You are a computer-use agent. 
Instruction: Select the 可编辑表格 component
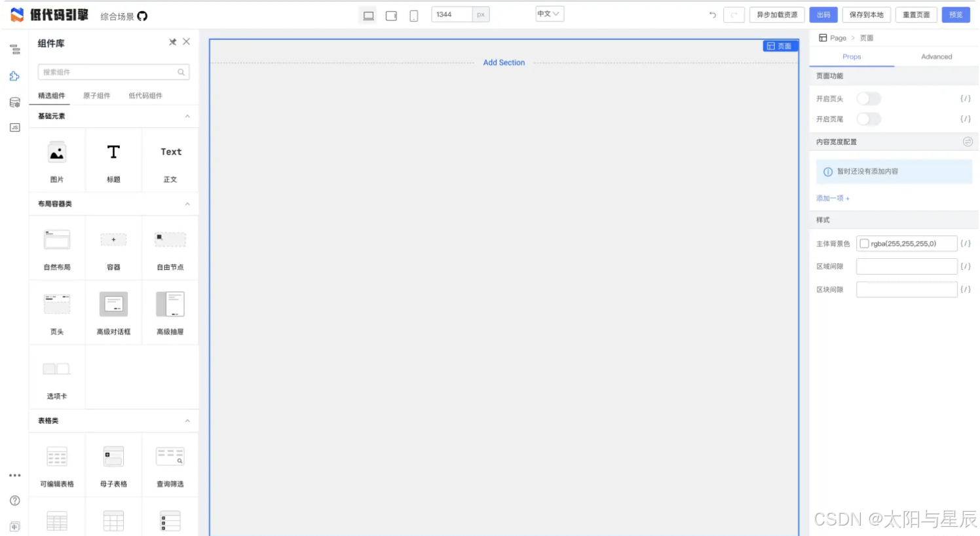click(57, 465)
